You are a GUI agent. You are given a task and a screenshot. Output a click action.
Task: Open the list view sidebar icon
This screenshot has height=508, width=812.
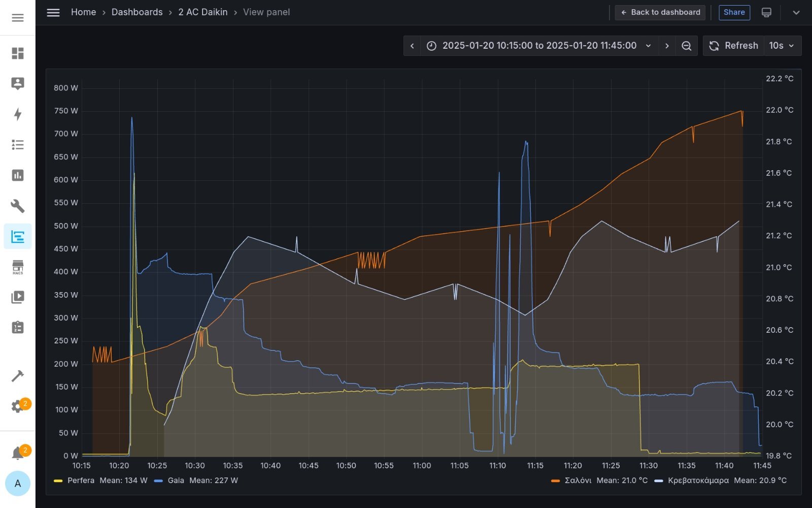18,145
